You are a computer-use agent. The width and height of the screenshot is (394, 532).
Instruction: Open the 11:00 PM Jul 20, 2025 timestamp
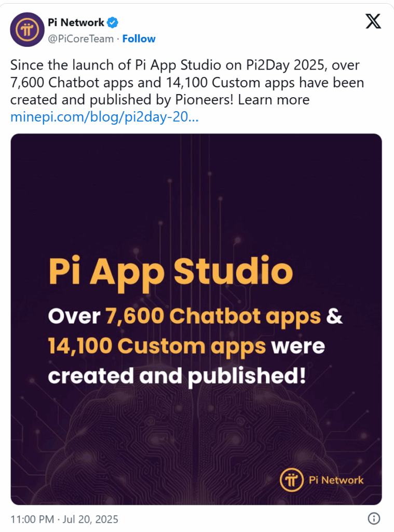[64, 519]
